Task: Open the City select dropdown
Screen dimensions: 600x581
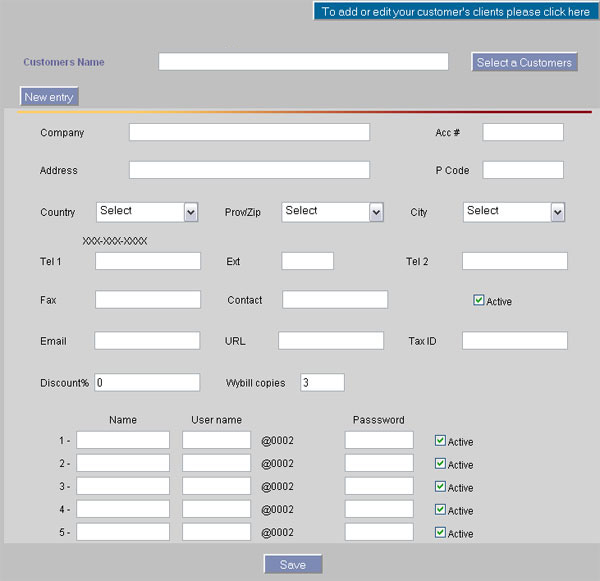Action: tap(514, 212)
